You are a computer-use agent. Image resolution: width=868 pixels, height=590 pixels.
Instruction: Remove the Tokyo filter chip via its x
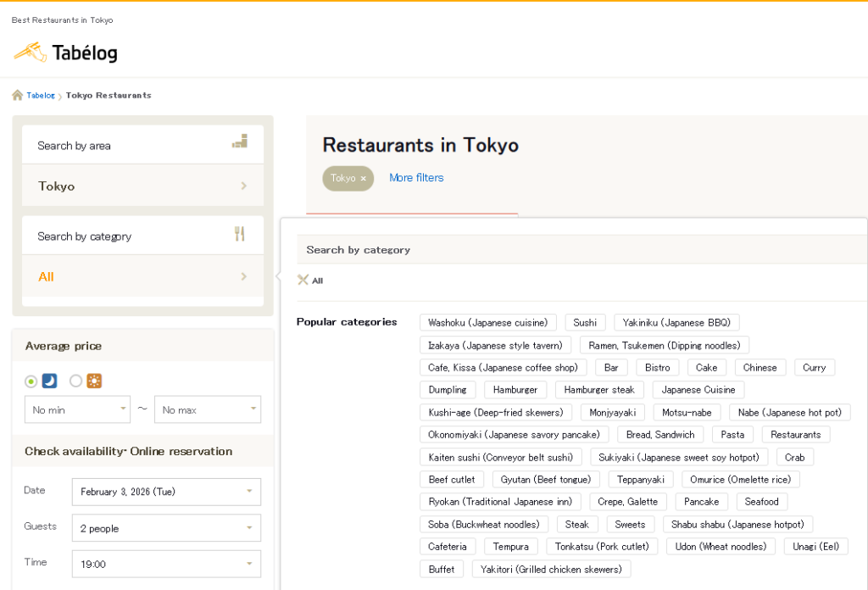click(x=363, y=178)
